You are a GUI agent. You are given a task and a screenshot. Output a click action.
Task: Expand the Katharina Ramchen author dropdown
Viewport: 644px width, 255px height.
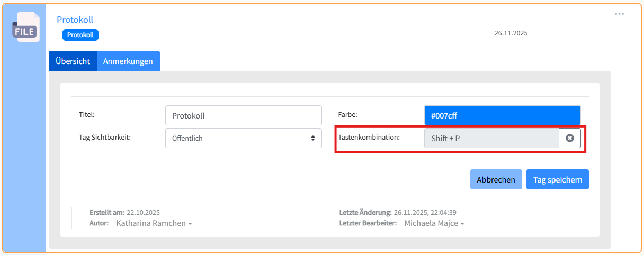coord(154,223)
